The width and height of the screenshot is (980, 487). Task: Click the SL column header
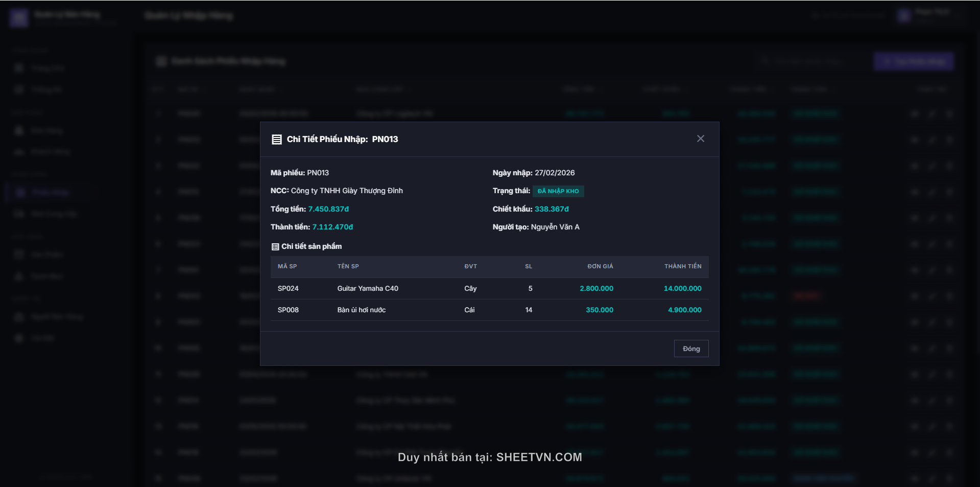tap(529, 266)
